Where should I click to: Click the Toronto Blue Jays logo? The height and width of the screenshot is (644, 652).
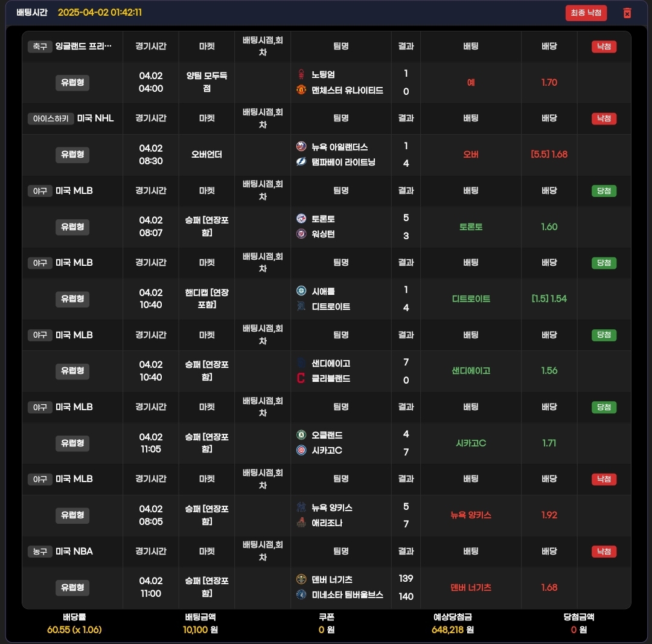pyautogui.click(x=301, y=219)
